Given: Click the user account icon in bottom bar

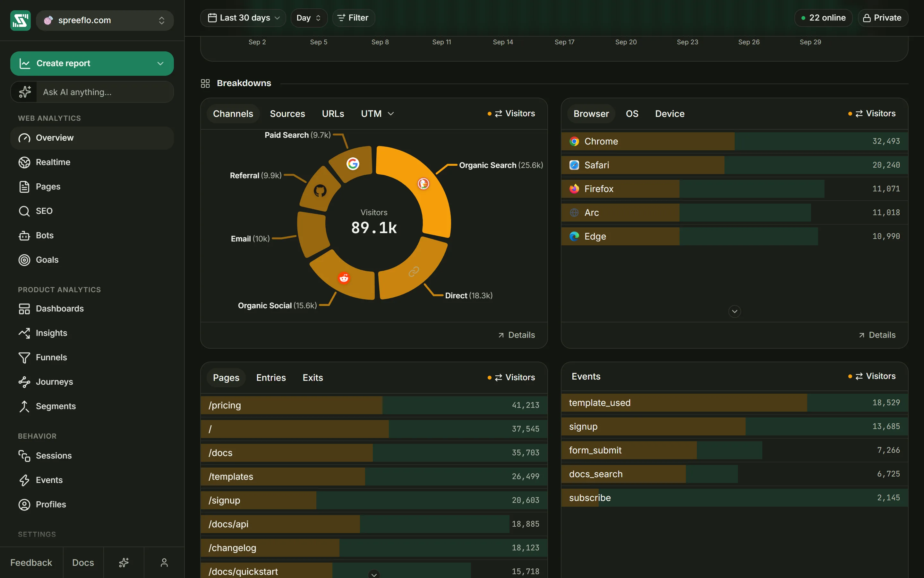Looking at the screenshot, I should [x=164, y=562].
